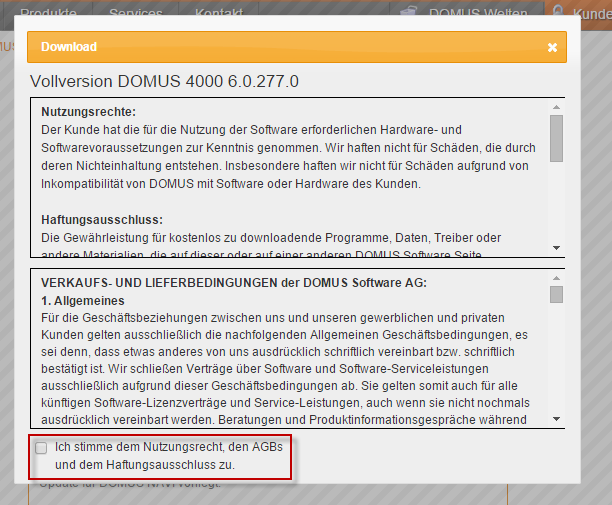Click the 'Ich stimme dem Nutzungsrecht' label text
Viewport: 612px width, 505px height.
point(169,456)
